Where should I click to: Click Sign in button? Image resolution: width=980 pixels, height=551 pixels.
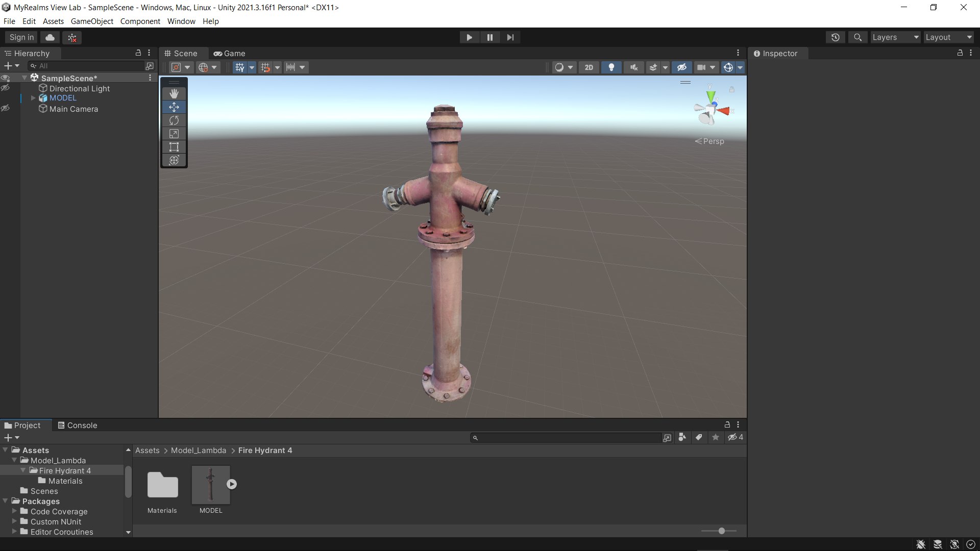21,37
